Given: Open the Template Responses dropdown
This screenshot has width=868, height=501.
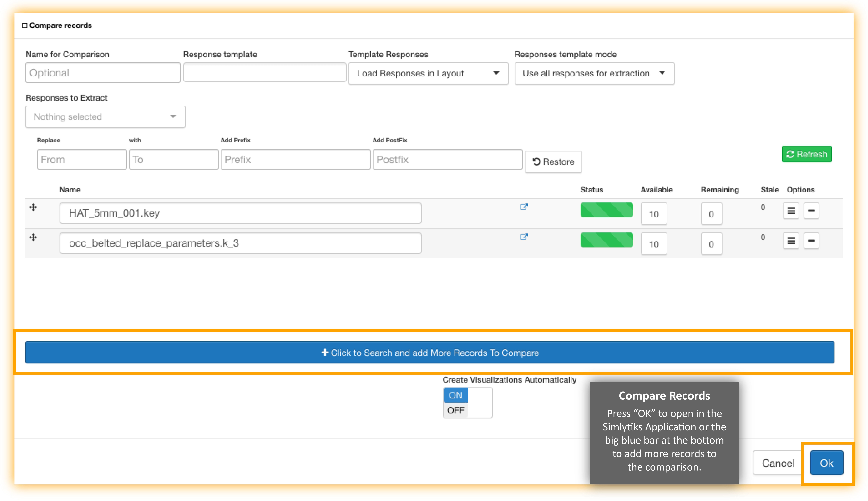Looking at the screenshot, I should (428, 73).
